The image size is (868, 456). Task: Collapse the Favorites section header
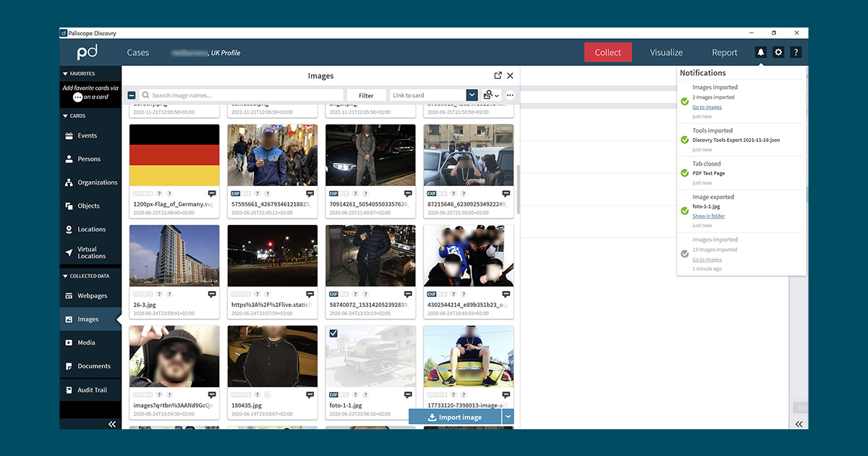click(x=66, y=74)
